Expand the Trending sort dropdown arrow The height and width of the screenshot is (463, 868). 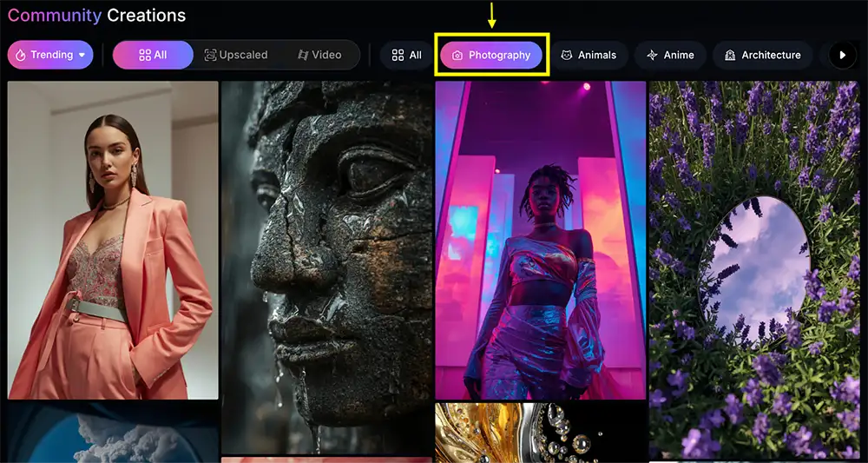82,55
